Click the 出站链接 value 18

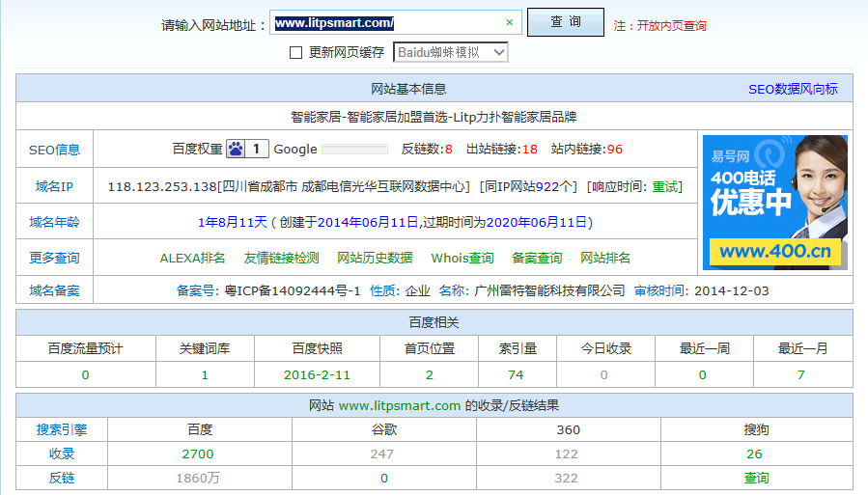click(x=530, y=150)
